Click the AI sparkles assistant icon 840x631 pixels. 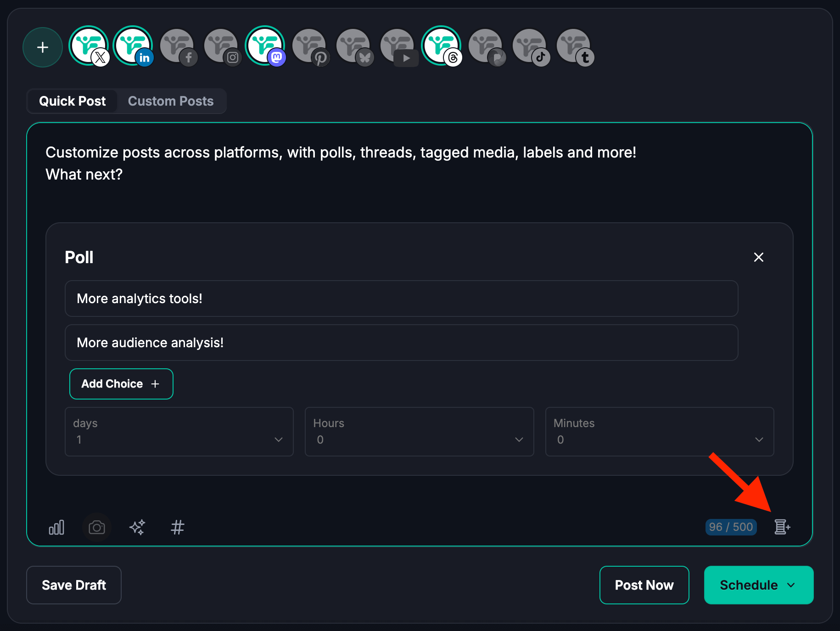(137, 527)
